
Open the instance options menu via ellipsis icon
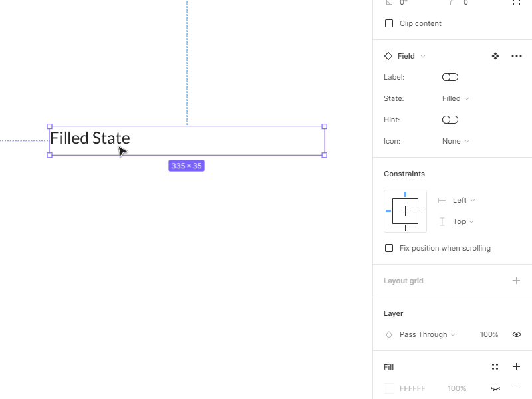coord(517,56)
